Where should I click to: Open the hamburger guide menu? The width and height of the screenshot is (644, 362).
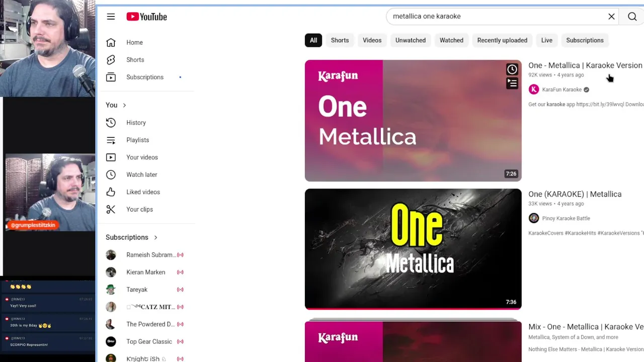click(111, 17)
